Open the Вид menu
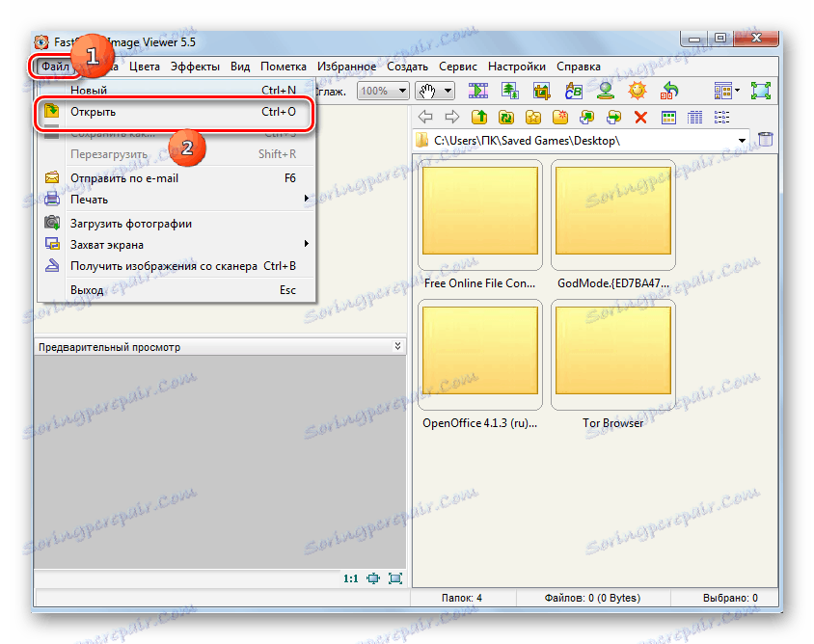The width and height of the screenshot is (814, 644). (x=240, y=67)
